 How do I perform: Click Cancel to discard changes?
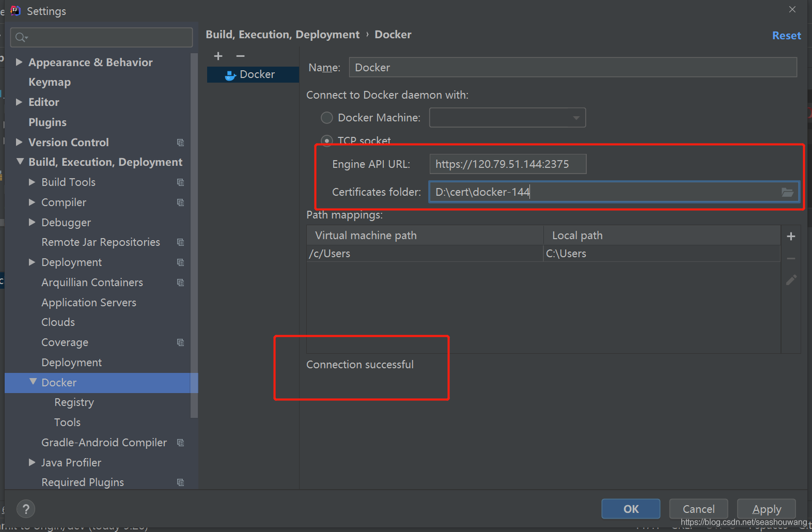[x=698, y=509]
